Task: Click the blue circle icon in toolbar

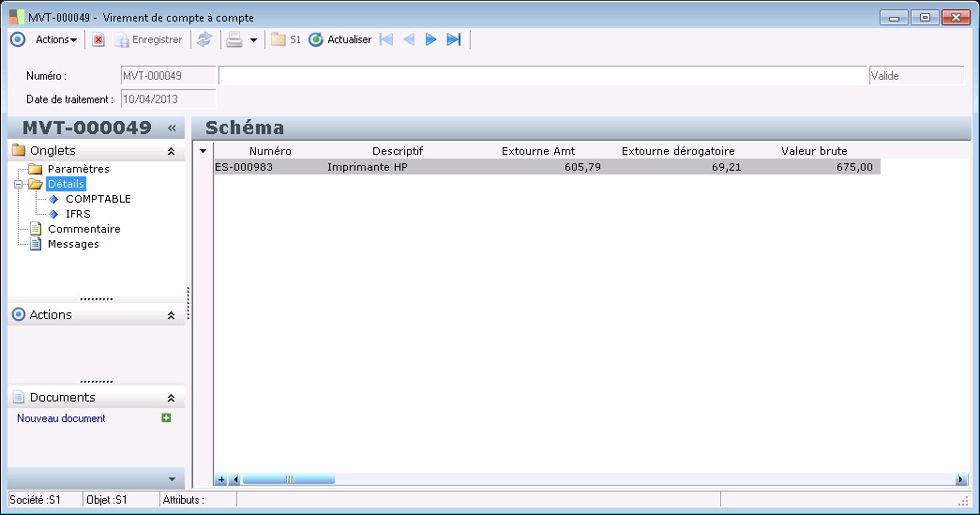Action: coord(18,39)
